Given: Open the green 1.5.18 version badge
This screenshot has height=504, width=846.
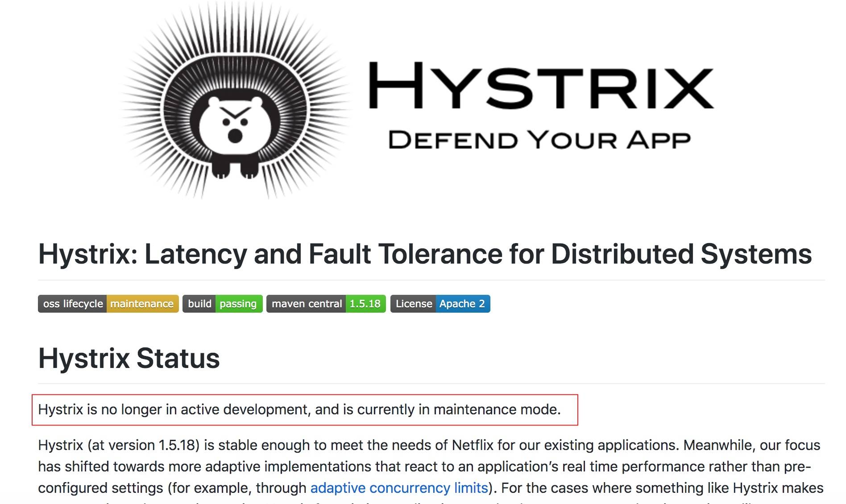Looking at the screenshot, I should (x=365, y=304).
